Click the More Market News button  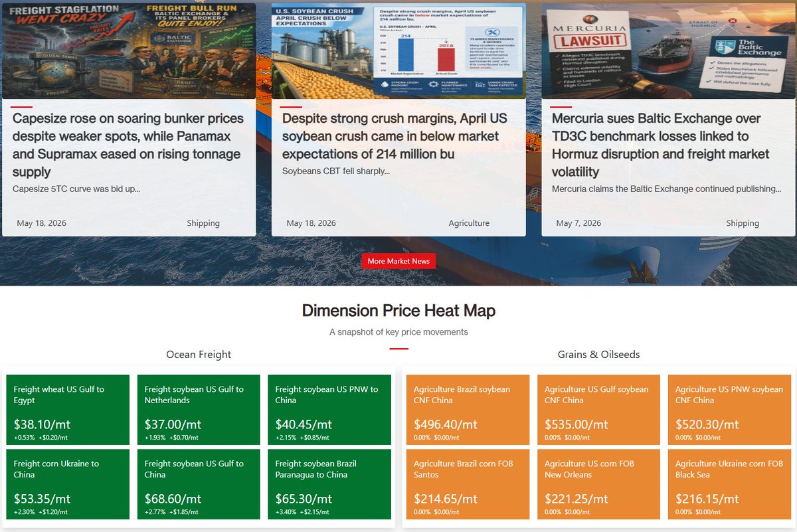click(x=398, y=261)
